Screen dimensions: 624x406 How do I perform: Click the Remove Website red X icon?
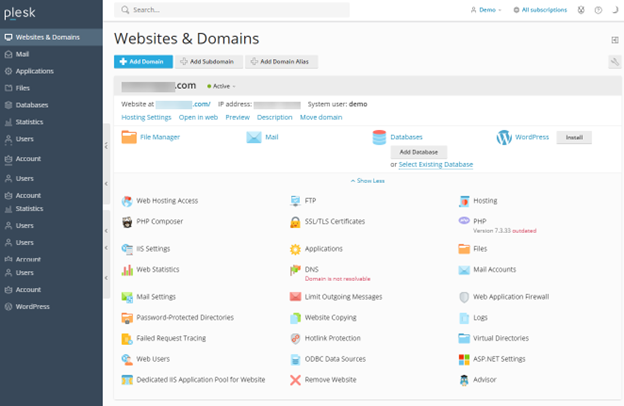click(295, 380)
